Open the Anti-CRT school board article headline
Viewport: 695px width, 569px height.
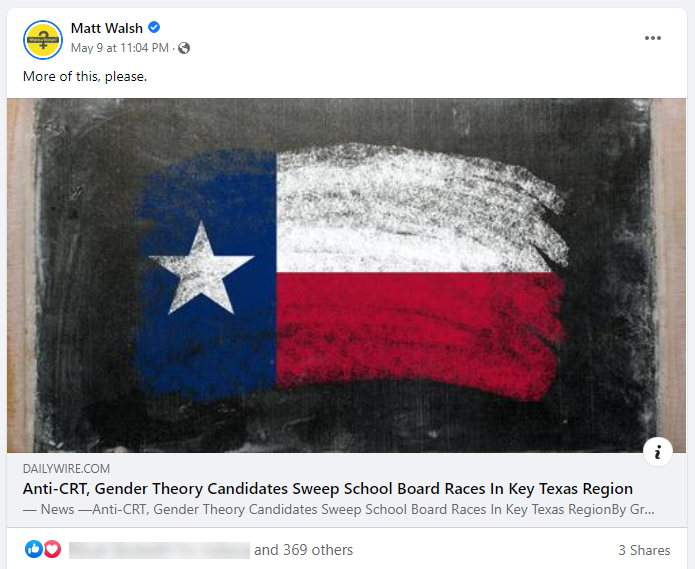(x=327, y=489)
